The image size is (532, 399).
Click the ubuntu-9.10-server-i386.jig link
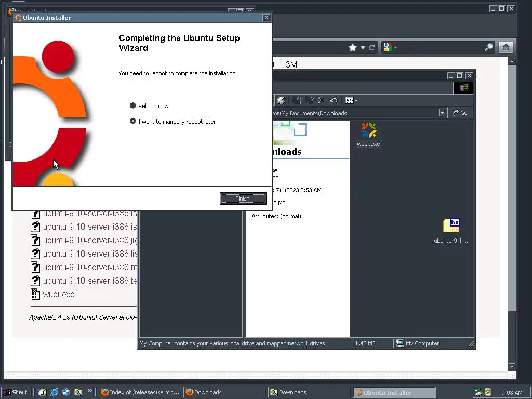tap(90, 240)
